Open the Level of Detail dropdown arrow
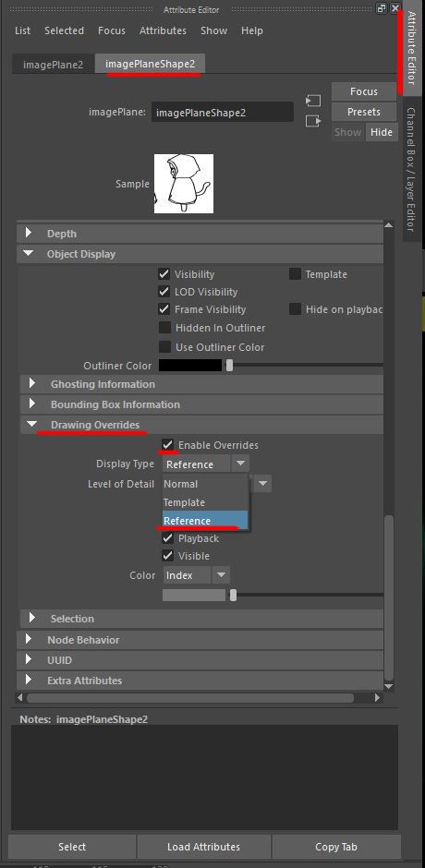 263,484
